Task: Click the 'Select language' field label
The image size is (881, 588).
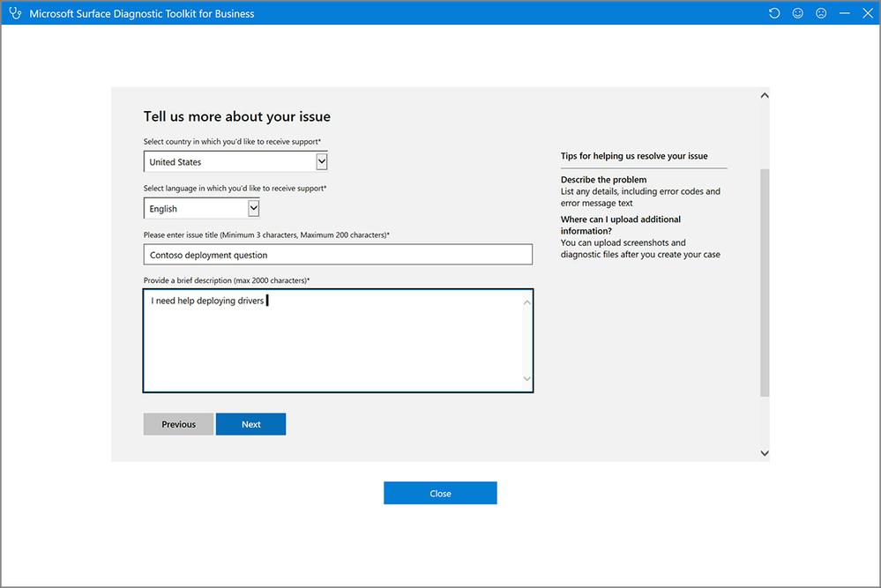Action: [235, 188]
